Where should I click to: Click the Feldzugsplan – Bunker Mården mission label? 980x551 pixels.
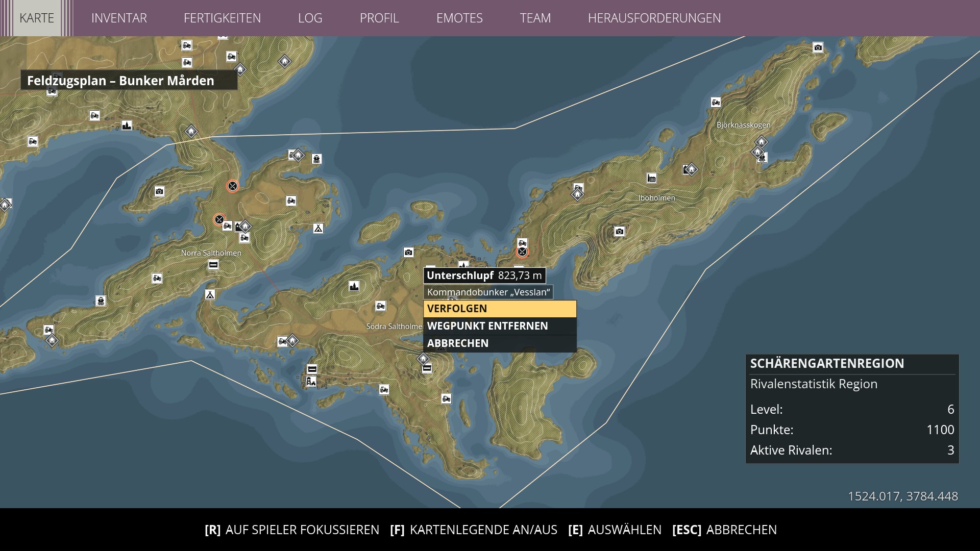point(129,81)
